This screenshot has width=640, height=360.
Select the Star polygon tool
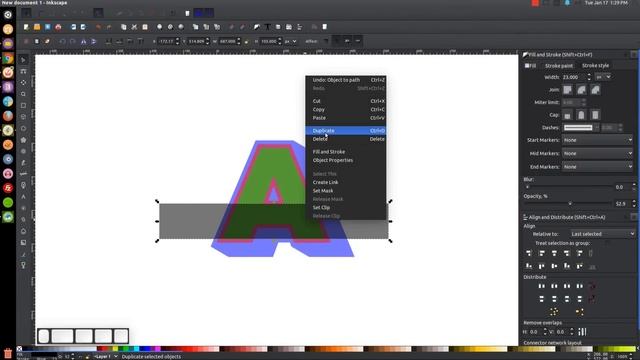coord(23,140)
